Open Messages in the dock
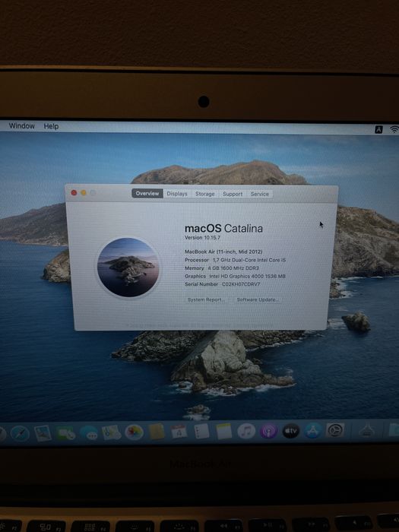Image resolution: width=399 pixels, height=532 pixels. [x=89, y=433]
